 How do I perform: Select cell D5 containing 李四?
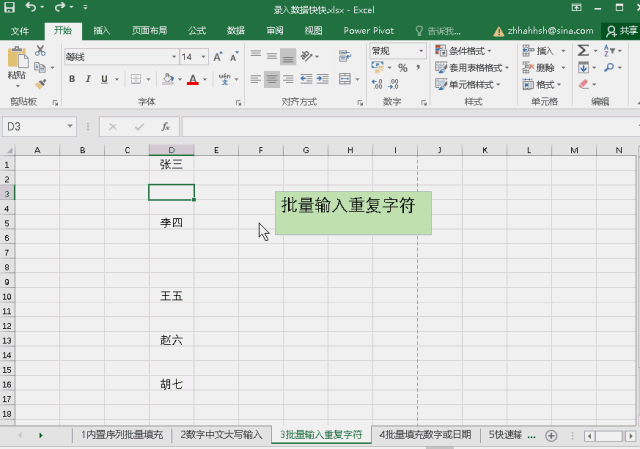pos(171,222)
